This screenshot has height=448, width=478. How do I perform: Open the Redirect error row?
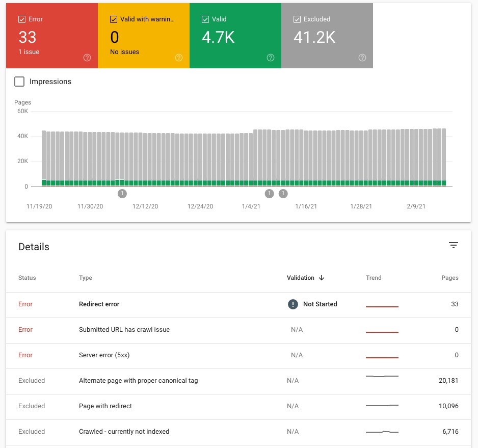tap(238, 305)
